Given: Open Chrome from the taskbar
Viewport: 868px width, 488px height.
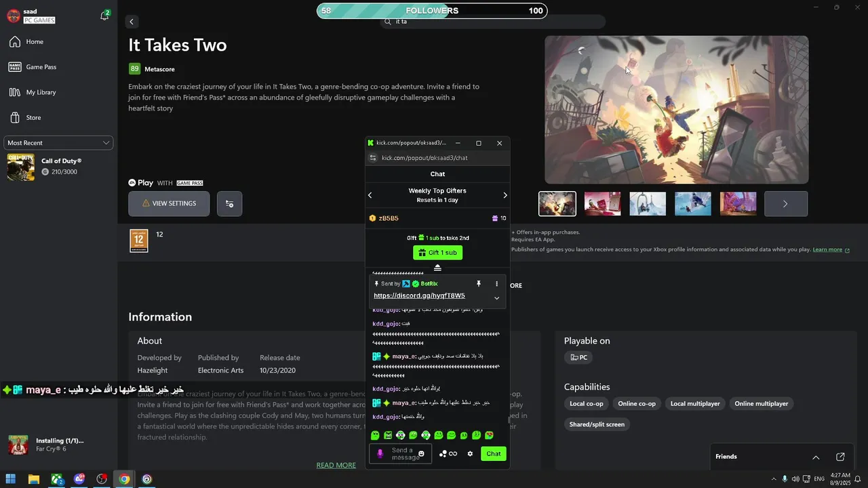Looking at the screenshot, I should pyautogui.click(x=124, y=479).
